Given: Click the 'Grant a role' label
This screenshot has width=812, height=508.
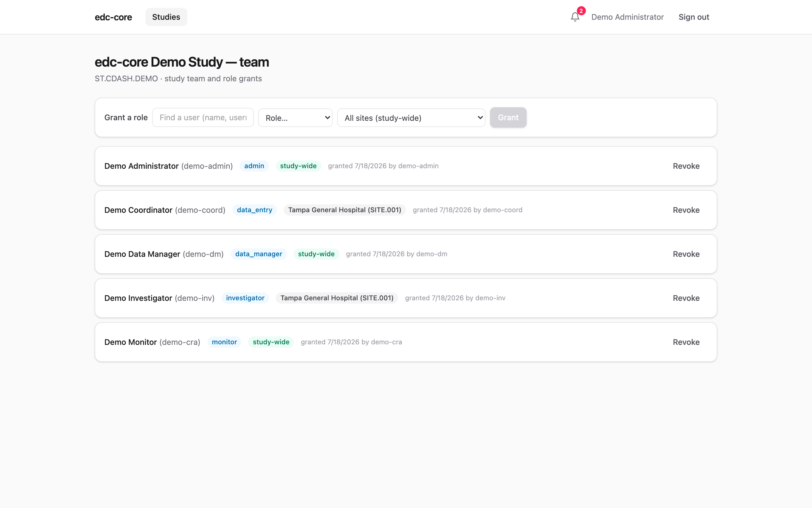Looking at the screenshot, I should (126, 118).
